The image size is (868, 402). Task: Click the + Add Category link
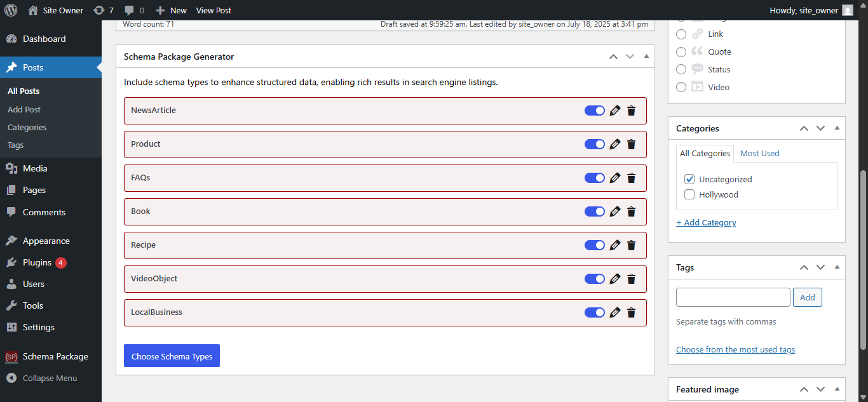pos(706,223)
